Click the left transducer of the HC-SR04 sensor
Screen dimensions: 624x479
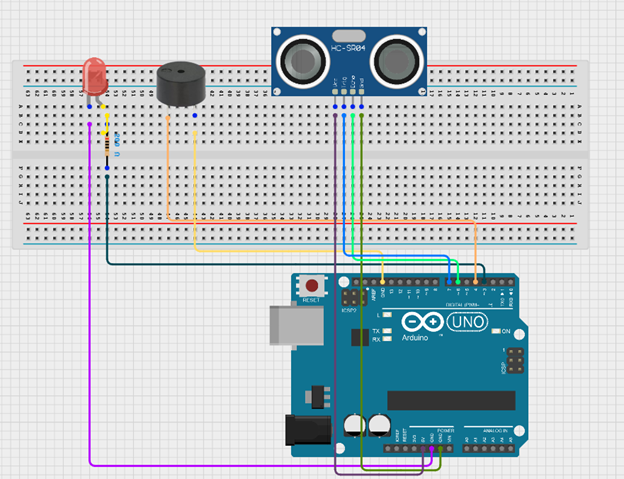coord(303,61)
